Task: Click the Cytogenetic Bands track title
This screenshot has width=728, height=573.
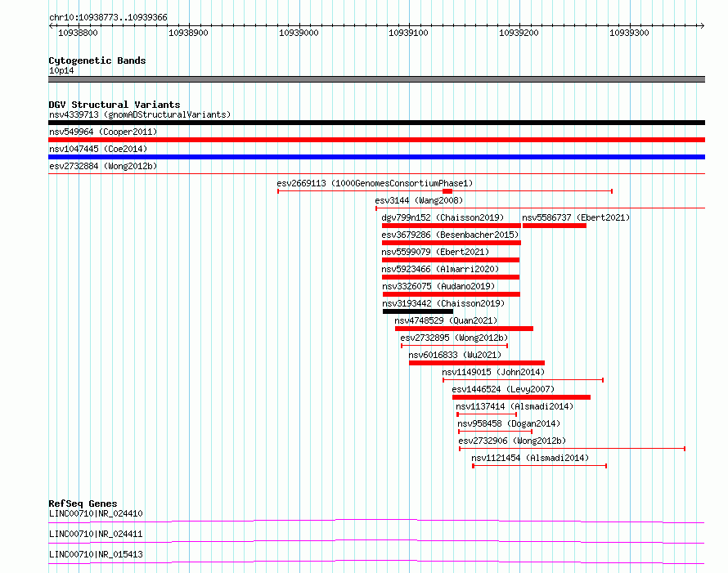Action: (97, 60)
